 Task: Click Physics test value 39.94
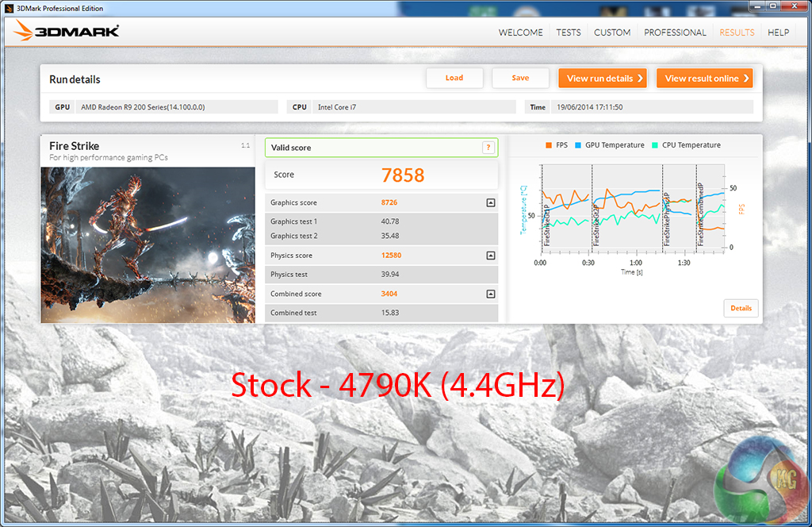[390, 274]
